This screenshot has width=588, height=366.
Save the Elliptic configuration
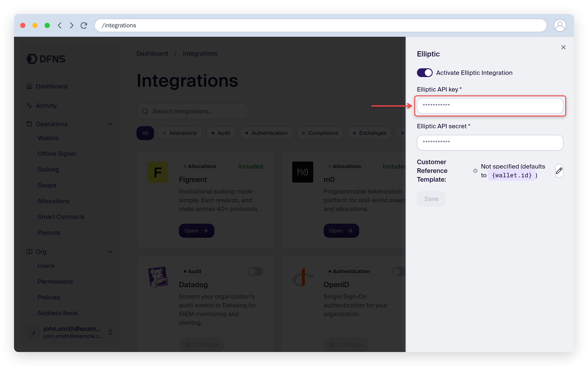pyautogui.click(x=431, y=199)
